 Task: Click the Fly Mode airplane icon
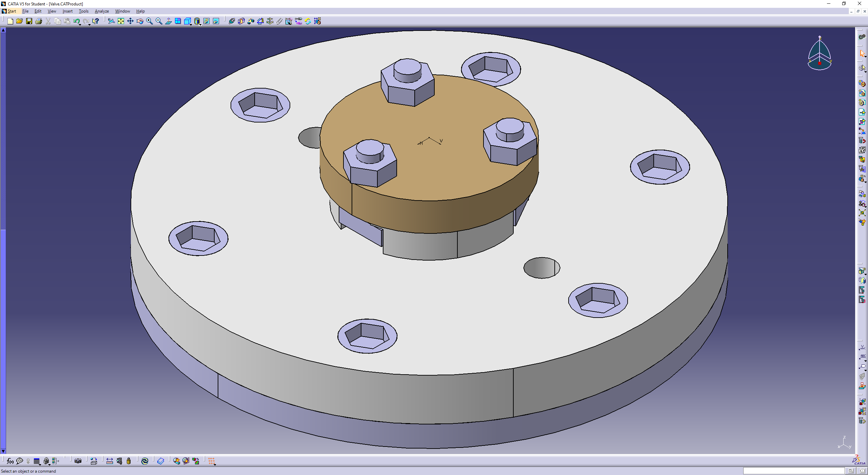click(x=111, y=21)
